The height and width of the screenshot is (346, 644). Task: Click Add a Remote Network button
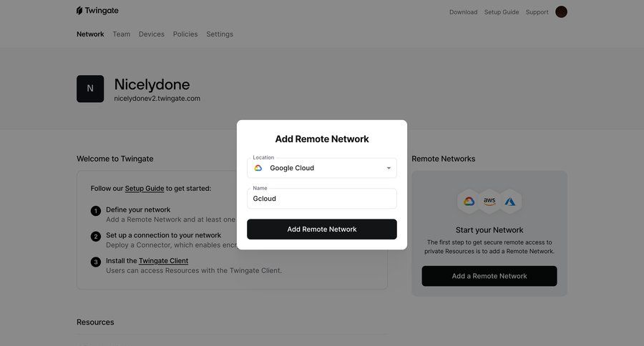[x=489, y=276]
